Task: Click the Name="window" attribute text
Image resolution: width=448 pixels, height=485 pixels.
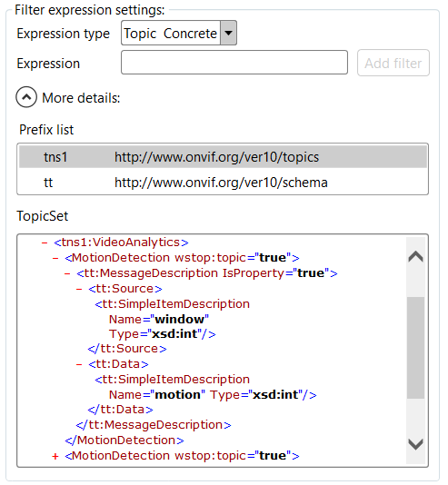Action: 159,319
